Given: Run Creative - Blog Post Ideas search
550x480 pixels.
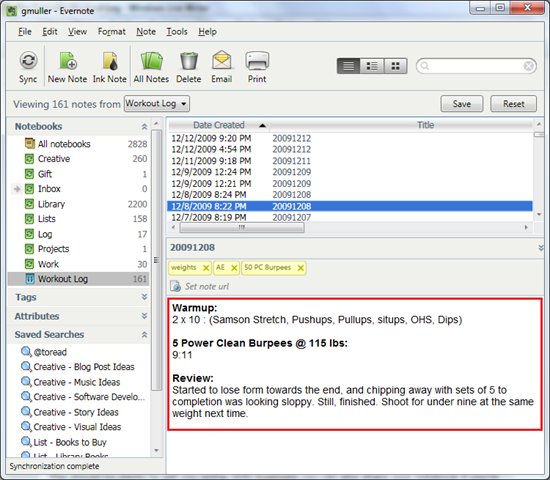Looking at the screenshot, I should [78, 367].
